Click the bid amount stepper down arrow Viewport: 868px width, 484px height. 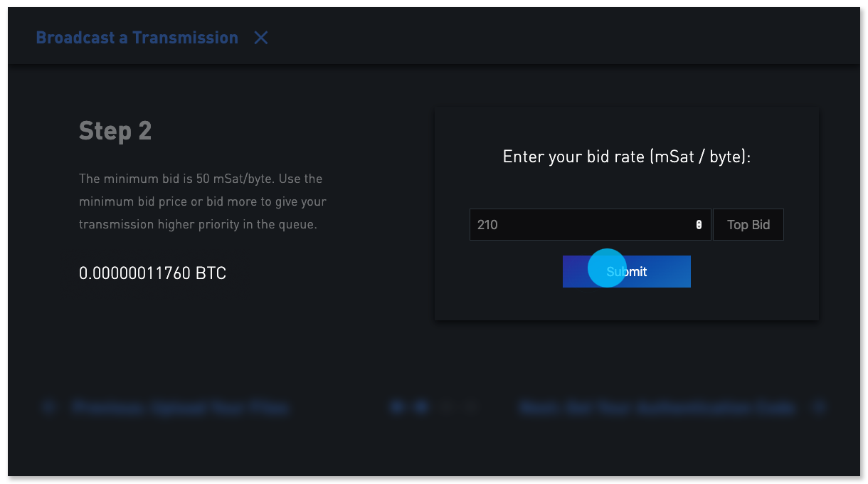(699, 227)
